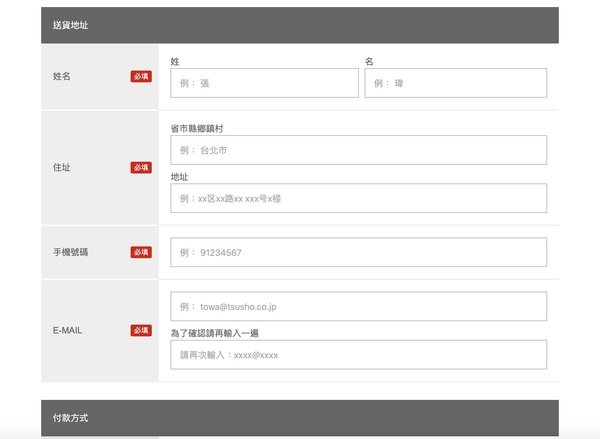Click the 送貨地址 section header
Viewport: 600px width, 439px height.
point(71,25)
